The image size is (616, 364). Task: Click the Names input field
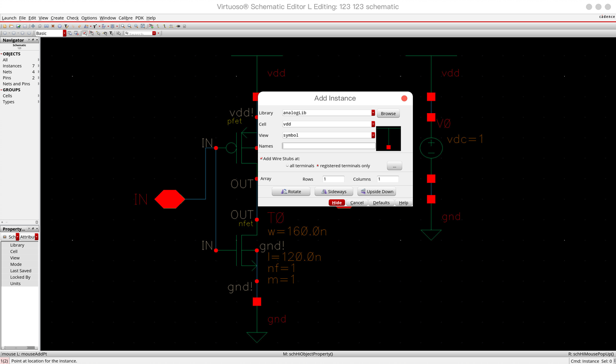[x=329, y=146]
